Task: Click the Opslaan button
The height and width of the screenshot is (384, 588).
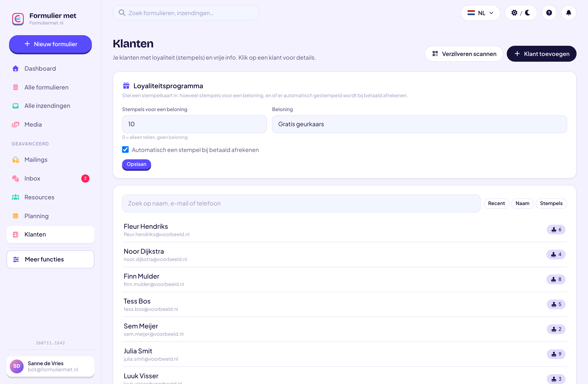Action: point(136,164)
